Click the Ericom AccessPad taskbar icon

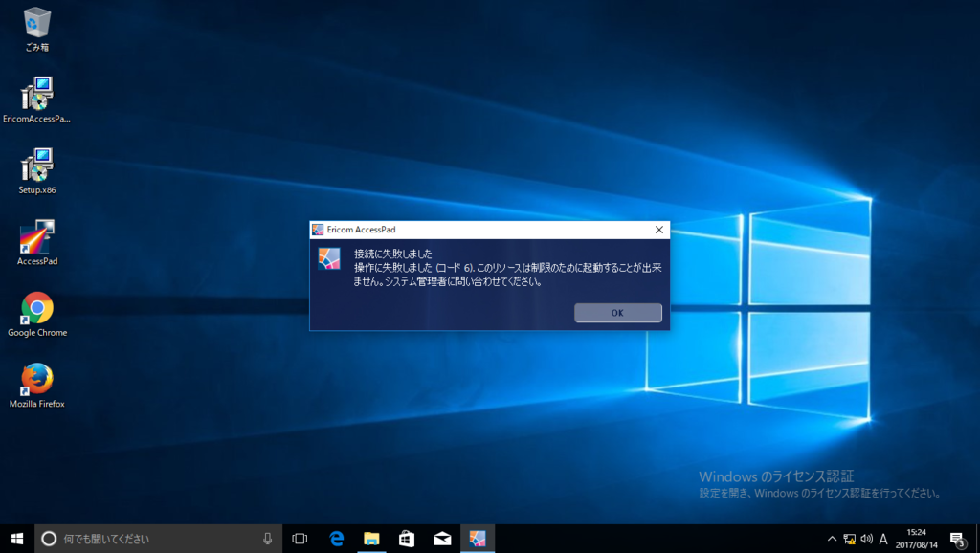[478, 539]
